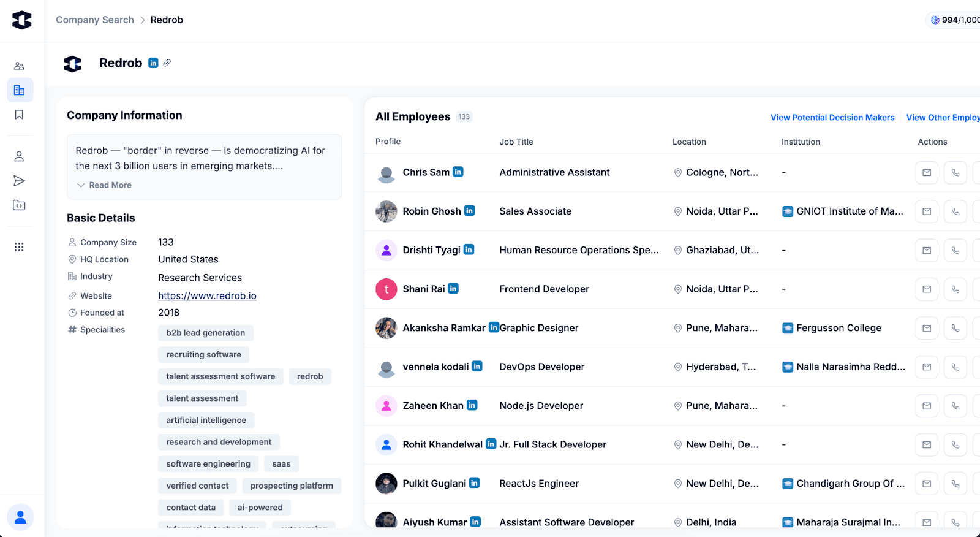
Task: Click the Chandigarh Group Of institution cell
Action: (x=843, y=484)
